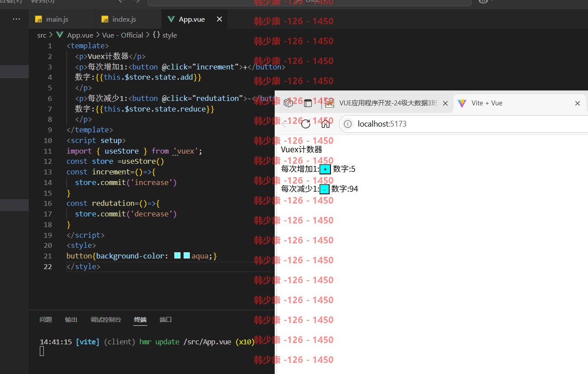The height and width of the screenshot is (374, 588).
Task: Select the 终端 (Terminal) panel tab
Action: point(140,320)
